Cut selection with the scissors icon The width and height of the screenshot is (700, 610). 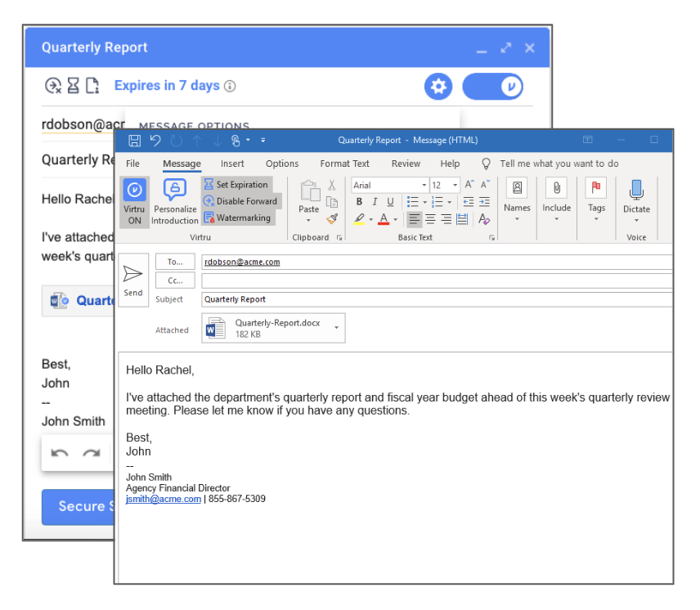(332, 185)
